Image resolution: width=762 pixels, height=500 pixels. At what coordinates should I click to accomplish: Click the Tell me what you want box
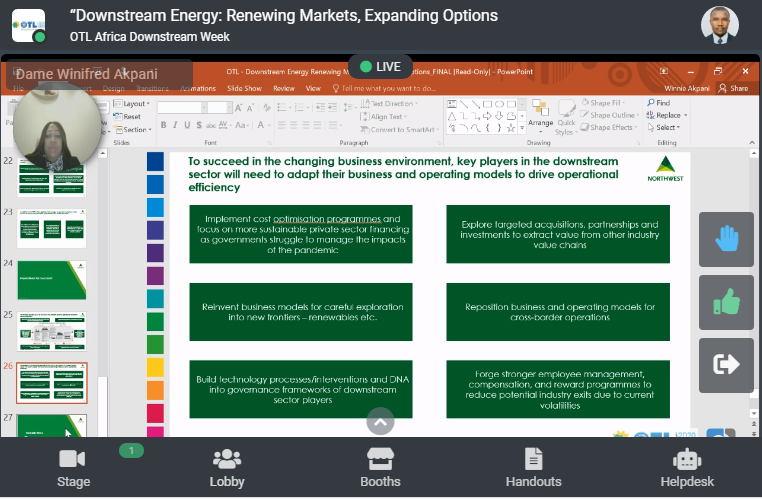384,88
